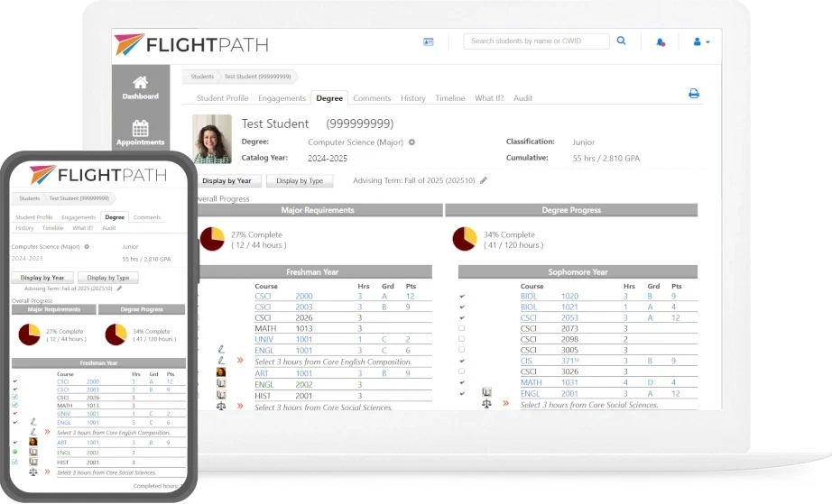Click the FlightPath logo on the laptop screen
832x504 pixels.
(191, 45)
